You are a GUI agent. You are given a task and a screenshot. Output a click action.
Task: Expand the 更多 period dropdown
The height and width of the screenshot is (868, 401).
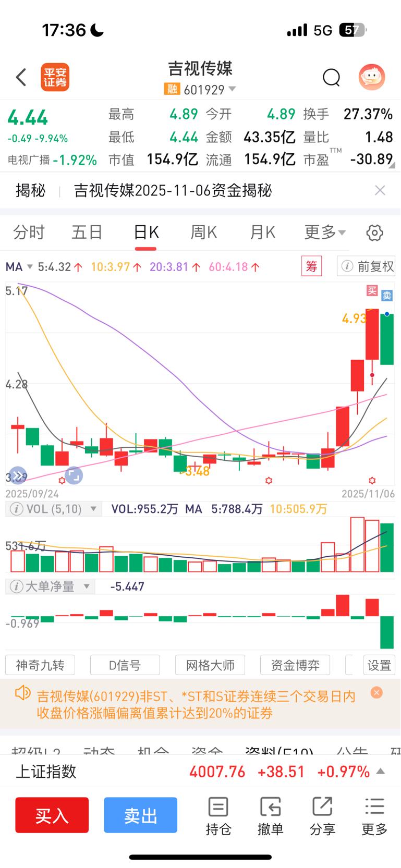click(x=325, y=232)
